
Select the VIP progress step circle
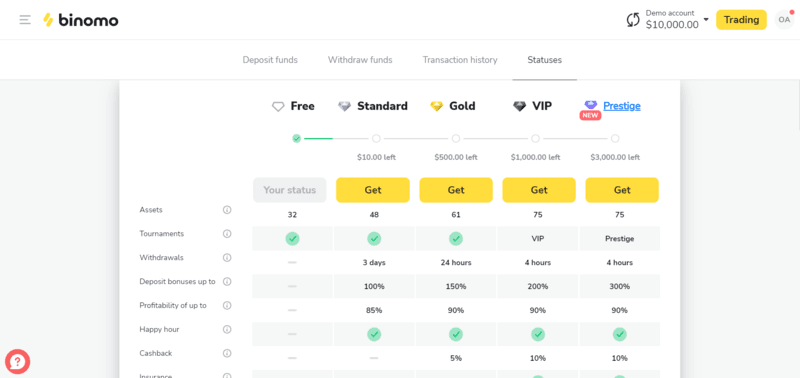(x=535, y=138)
